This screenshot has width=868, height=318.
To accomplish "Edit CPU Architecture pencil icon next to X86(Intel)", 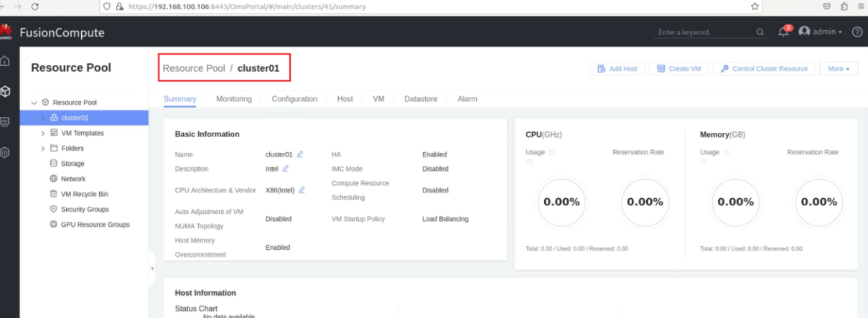I will tap(302, 190).
